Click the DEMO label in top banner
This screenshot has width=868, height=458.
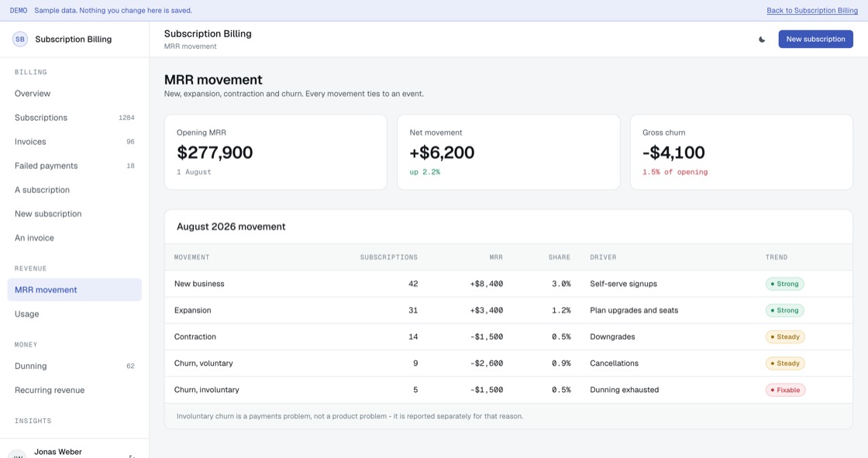coord(19,11)
